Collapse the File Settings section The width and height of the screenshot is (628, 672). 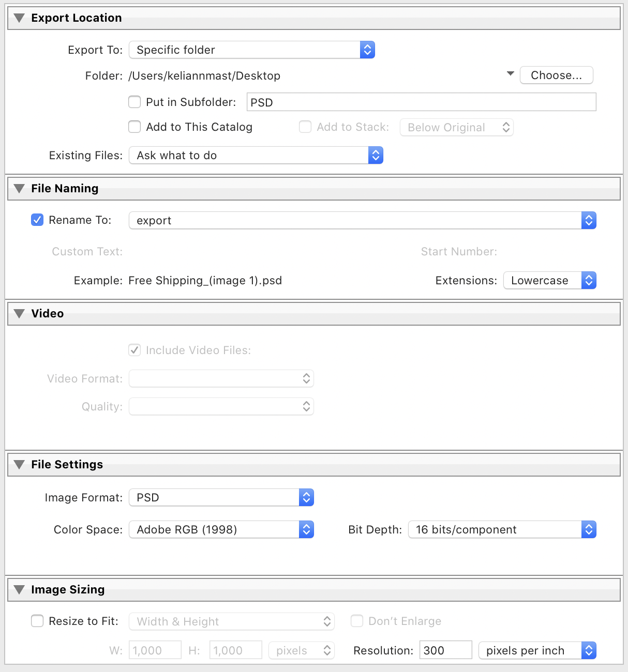20,465
